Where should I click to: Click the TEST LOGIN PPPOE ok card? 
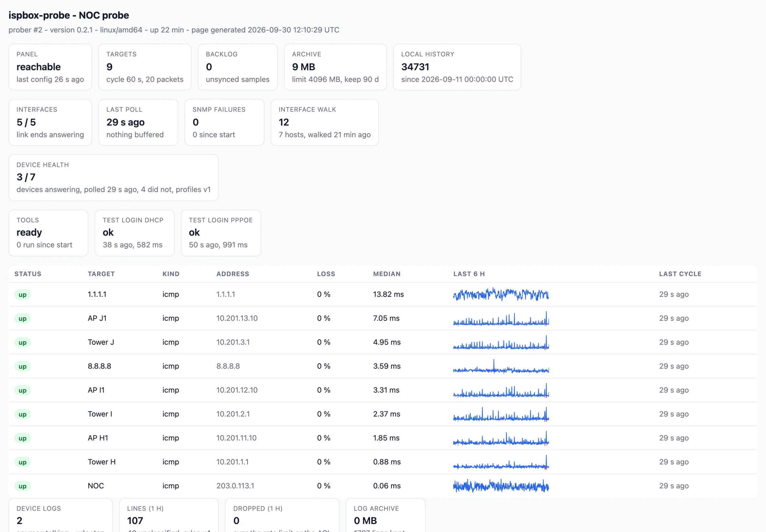[221, 233]
